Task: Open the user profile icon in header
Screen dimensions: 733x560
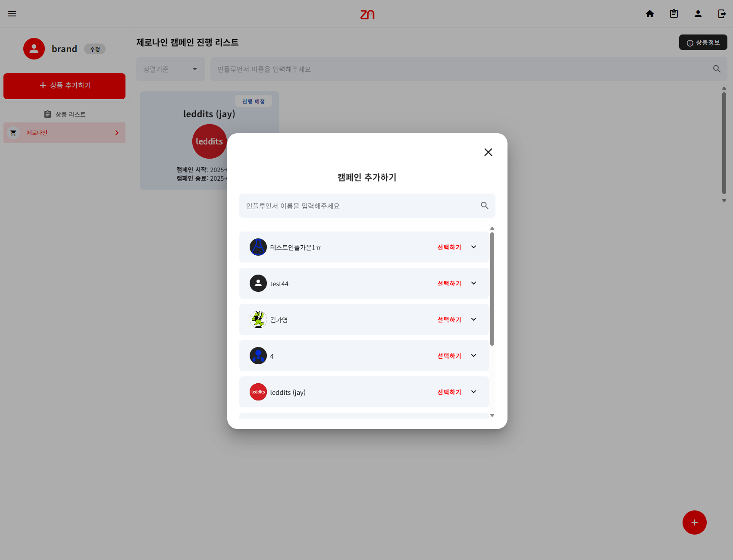Action: 698,14
